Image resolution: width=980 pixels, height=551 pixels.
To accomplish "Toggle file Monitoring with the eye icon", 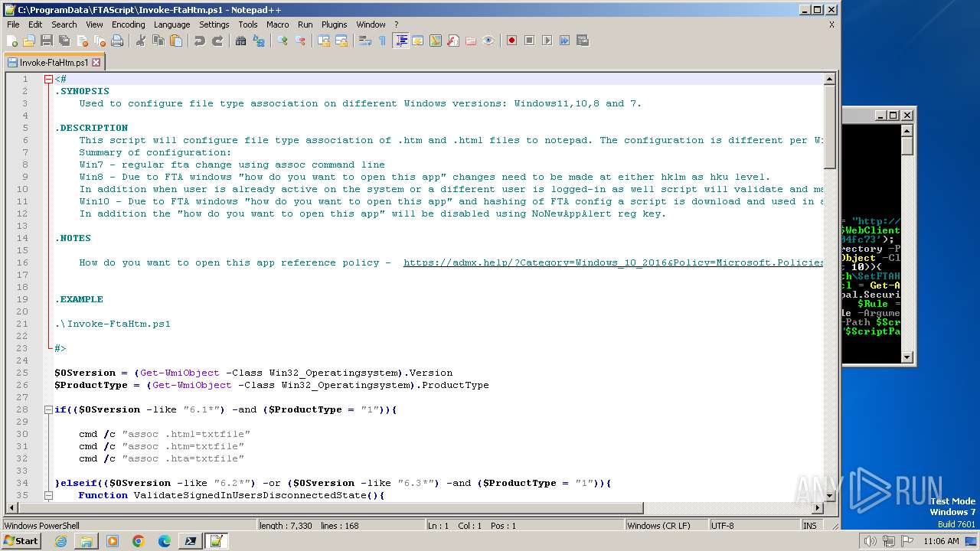I will pyautogui.click(x=488, y=41).
